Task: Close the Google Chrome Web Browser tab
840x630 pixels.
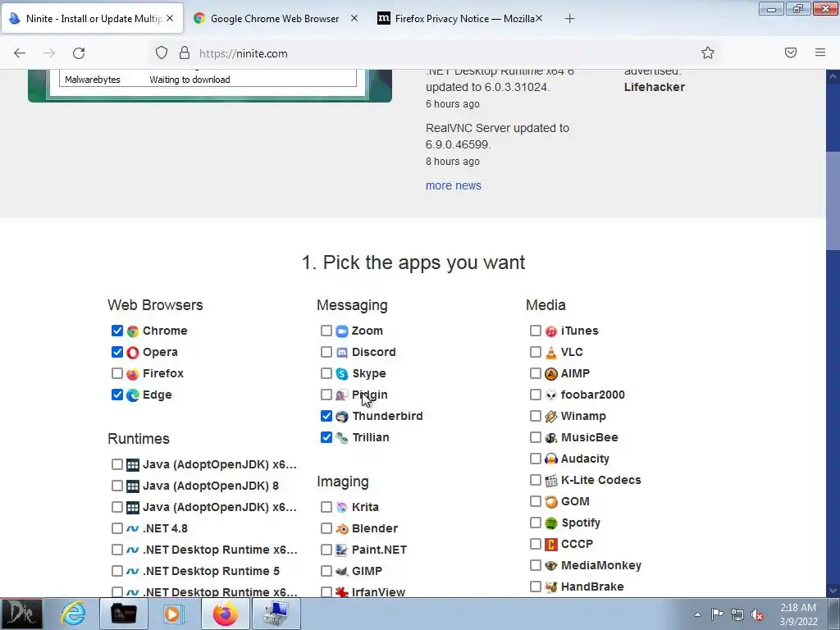Action: 354,18
